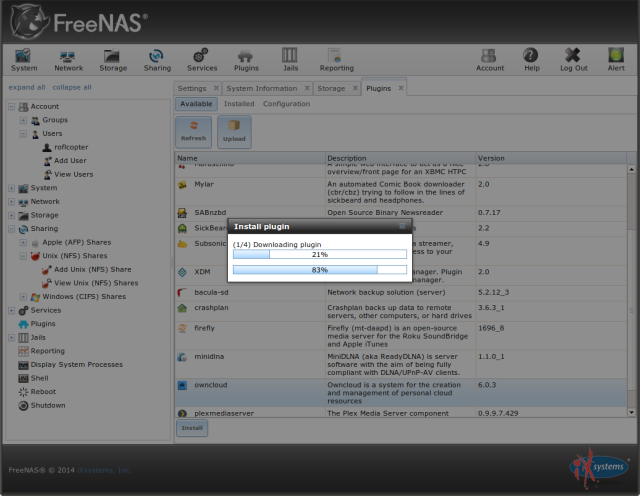Screen dimensions: 640x496
Task: Click the Log Out icon
Action: click(573, 60)
